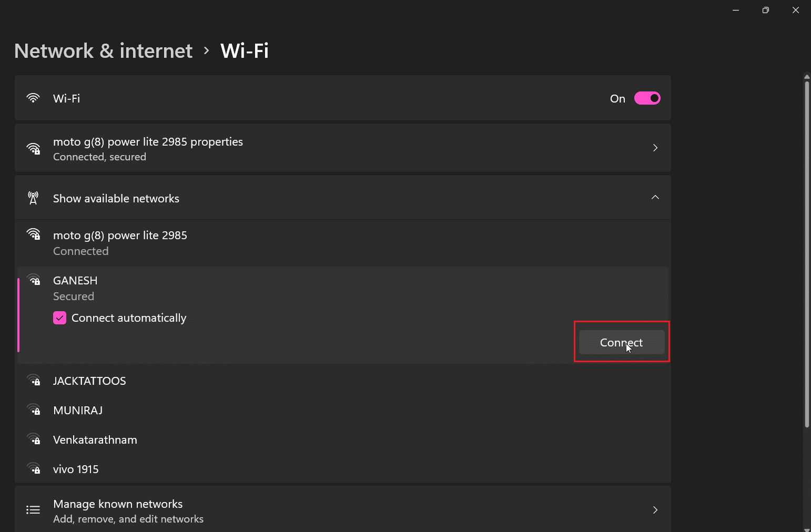Click the JACKTATTOOS network signal icon
Image resolution: width=811 pixels, height=532 pixels.
pyautogui.click(x=34, y=381)
